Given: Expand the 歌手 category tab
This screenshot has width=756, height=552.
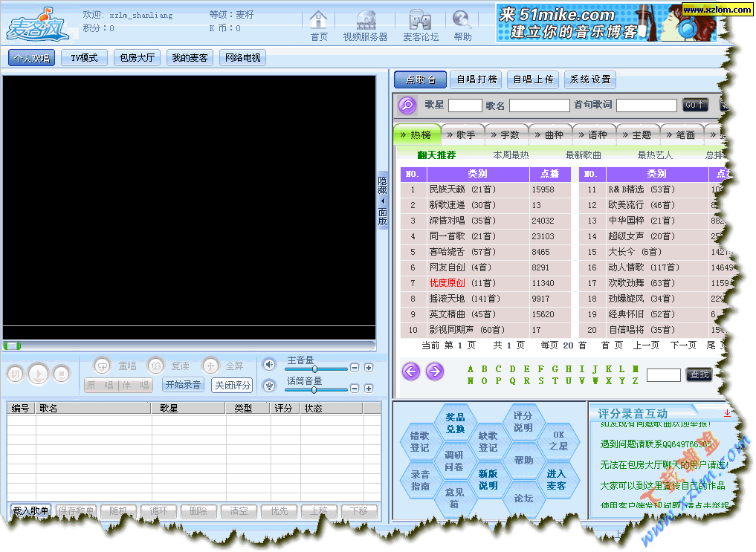Looking at the screenshot, I should [462, 135].
